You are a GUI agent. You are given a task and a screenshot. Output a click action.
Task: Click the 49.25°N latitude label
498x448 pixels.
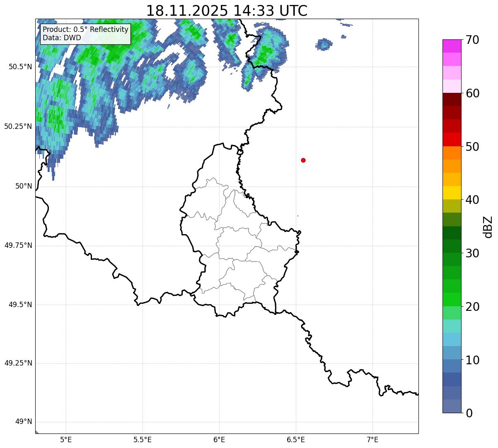pos(18,363)
